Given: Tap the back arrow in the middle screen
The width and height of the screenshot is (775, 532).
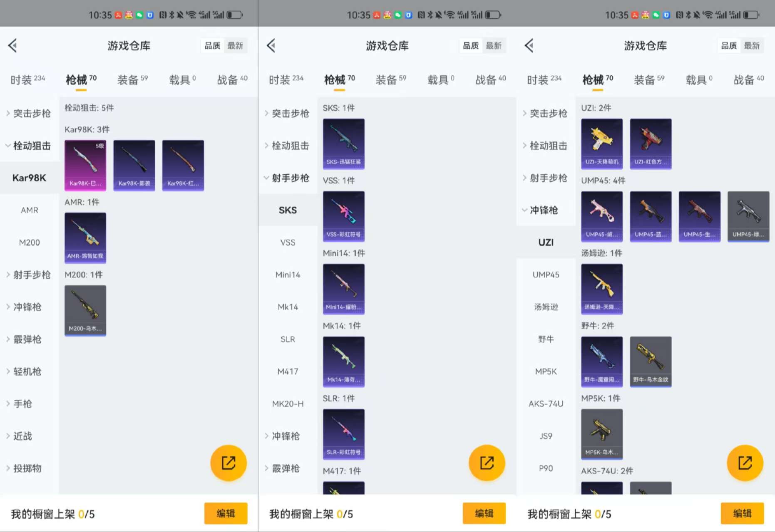Looking at the screenshot, I should click(x=271, y=45).
